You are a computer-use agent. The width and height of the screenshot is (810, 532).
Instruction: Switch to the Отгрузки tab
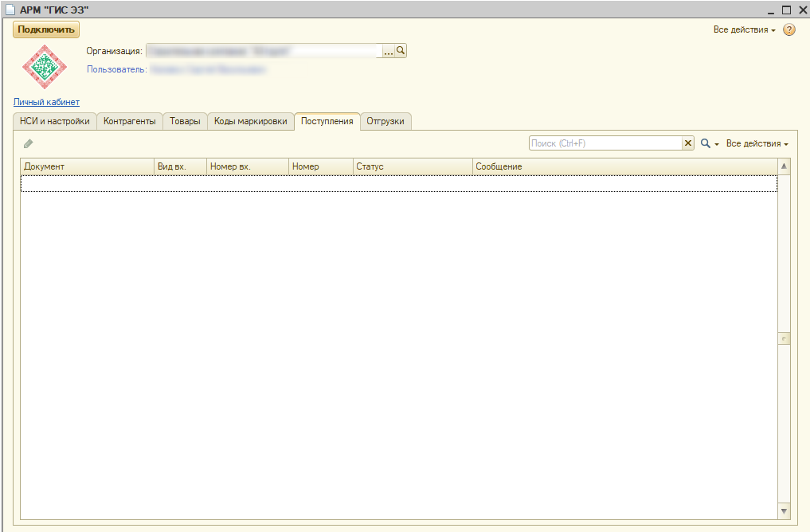[385, 121]
